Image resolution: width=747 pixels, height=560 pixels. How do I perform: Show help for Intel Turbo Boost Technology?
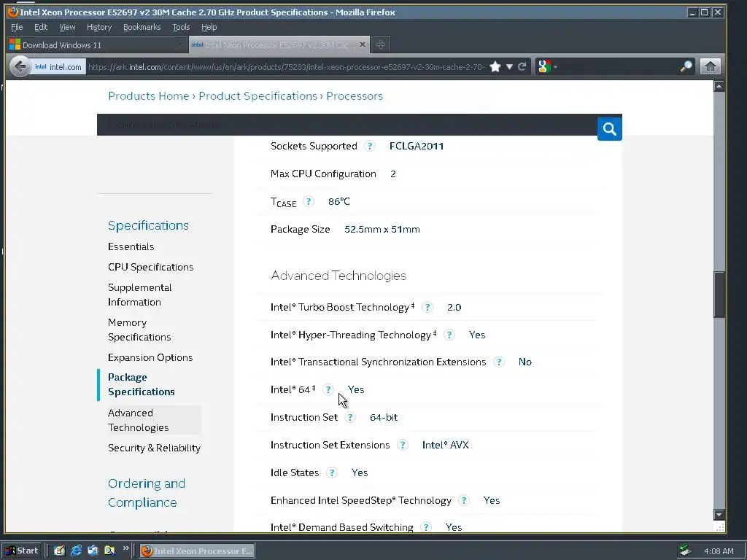click(x=427, y=307)
